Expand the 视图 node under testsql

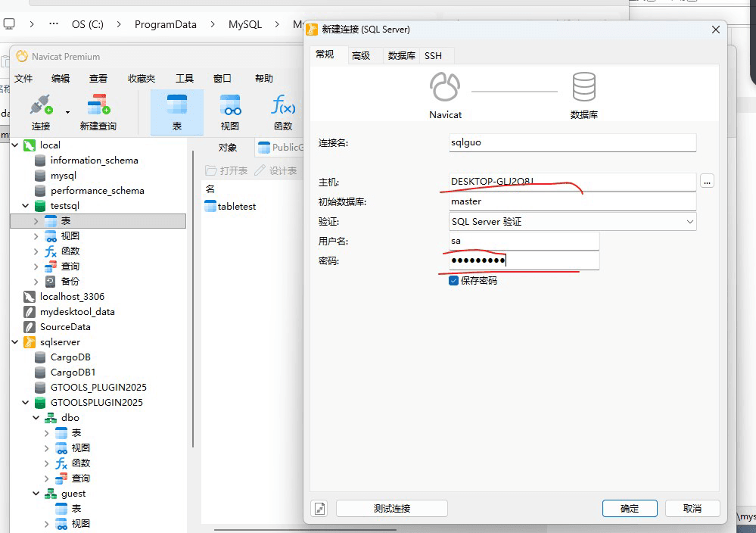[x=36, y=236]
